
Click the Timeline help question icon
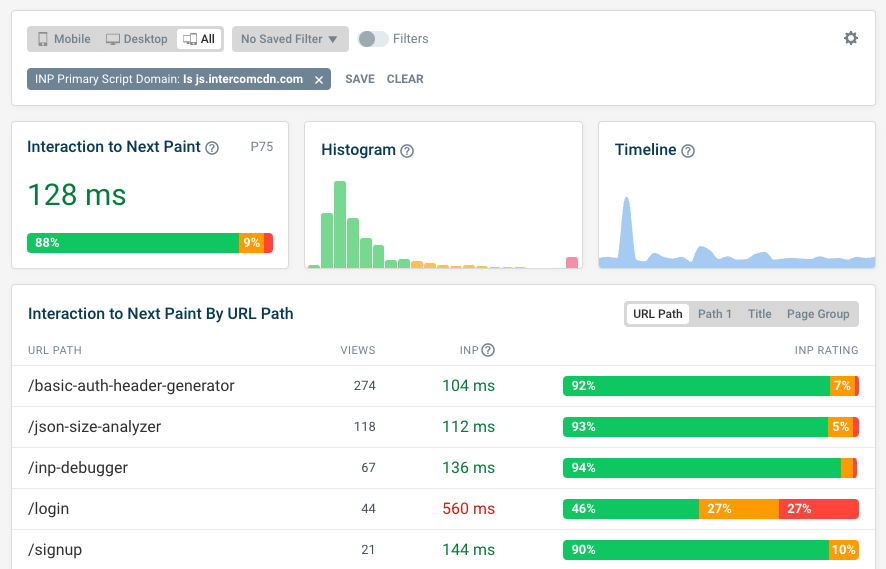[x=688, y=151]
